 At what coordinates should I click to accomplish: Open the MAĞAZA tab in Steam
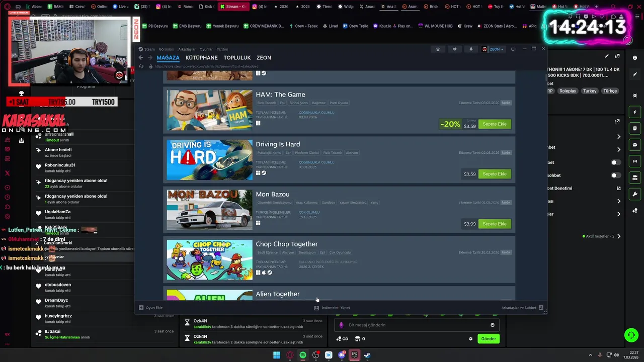[168, 58]
